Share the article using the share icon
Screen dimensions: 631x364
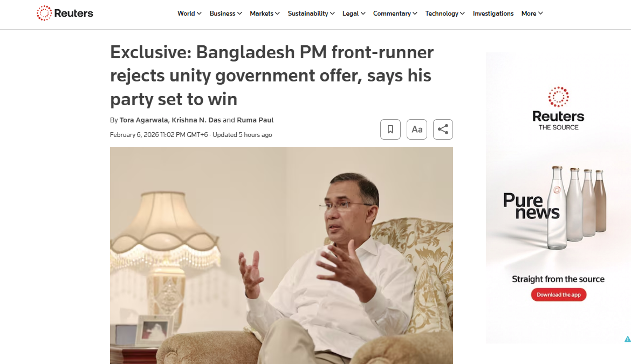coord(443,129)
